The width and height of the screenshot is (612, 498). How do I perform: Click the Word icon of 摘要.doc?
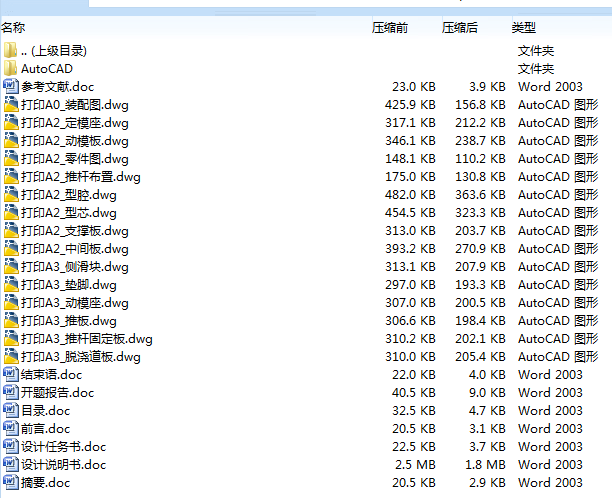tap(11, 482)
